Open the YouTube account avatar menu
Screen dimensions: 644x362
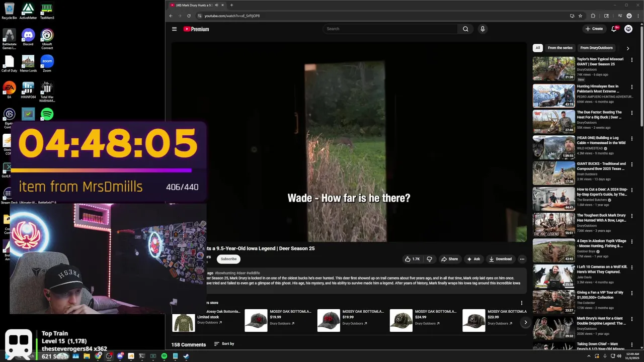pyautogui.click(x=628, y=29)
